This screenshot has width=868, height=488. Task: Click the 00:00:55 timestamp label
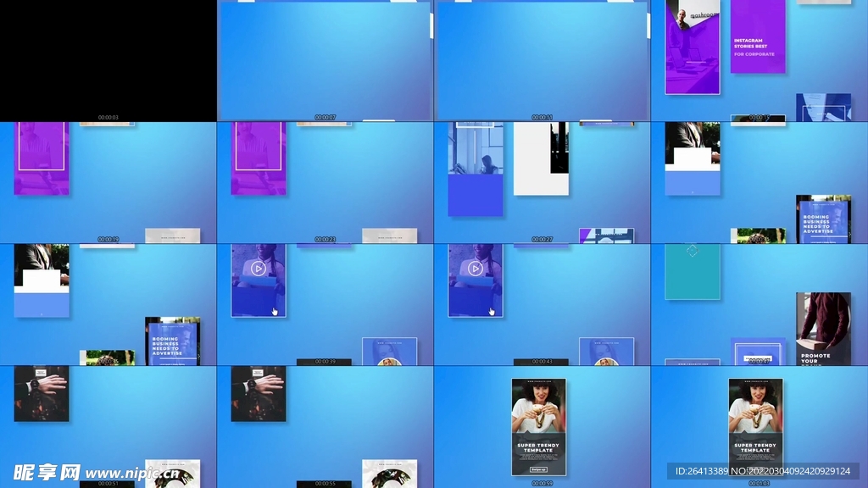click(x=325, y=483)
